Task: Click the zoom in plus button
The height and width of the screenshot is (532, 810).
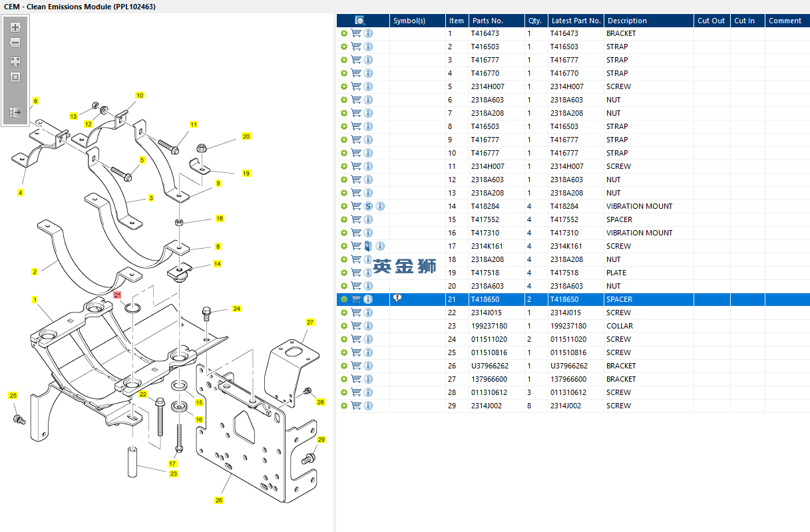Action: [15, 28]
